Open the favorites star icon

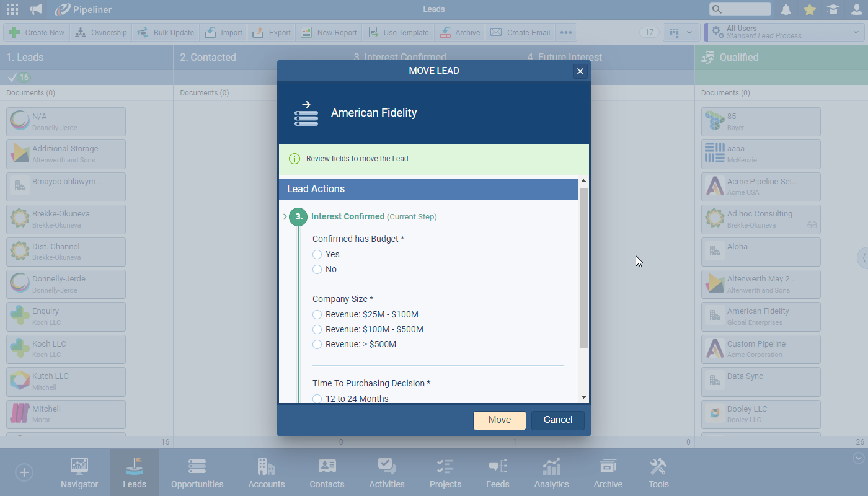coord(809,9)
